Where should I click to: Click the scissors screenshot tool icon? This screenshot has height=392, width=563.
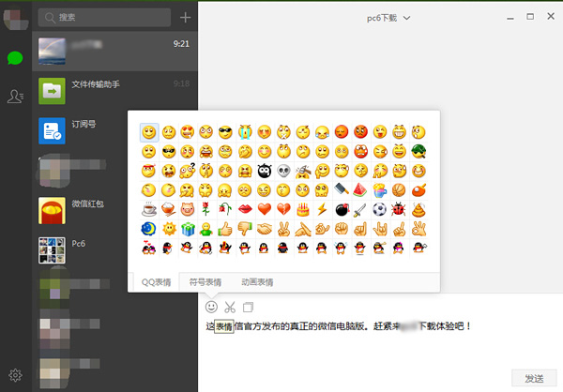tap(230, 307)
